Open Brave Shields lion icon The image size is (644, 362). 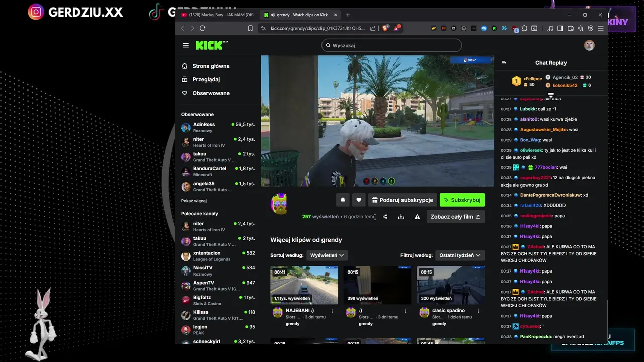[385, 28]
